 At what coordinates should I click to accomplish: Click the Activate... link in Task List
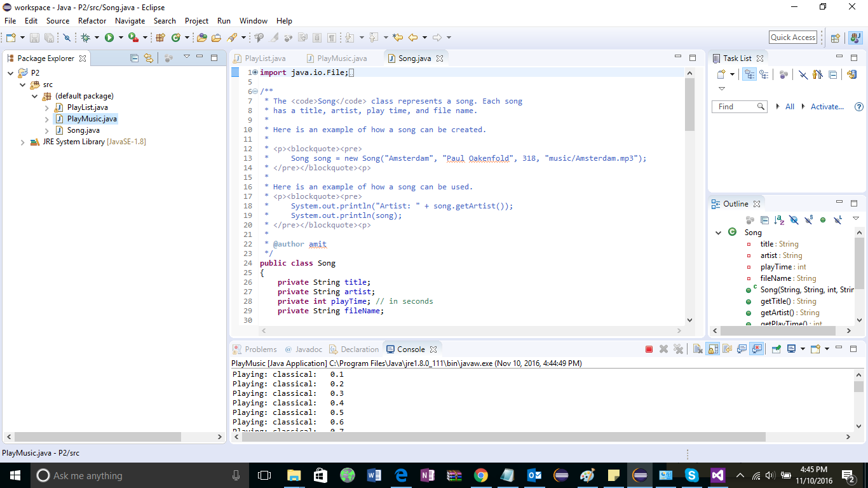pos(827,107)
